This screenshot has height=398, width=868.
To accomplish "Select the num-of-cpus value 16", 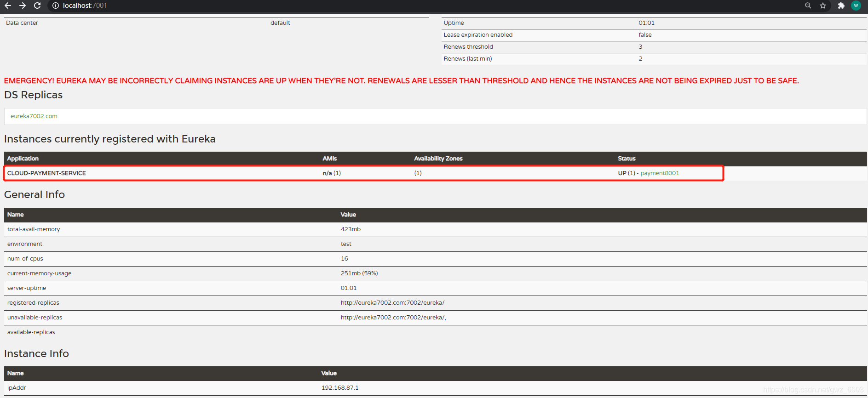I will [x=345, y=259].
